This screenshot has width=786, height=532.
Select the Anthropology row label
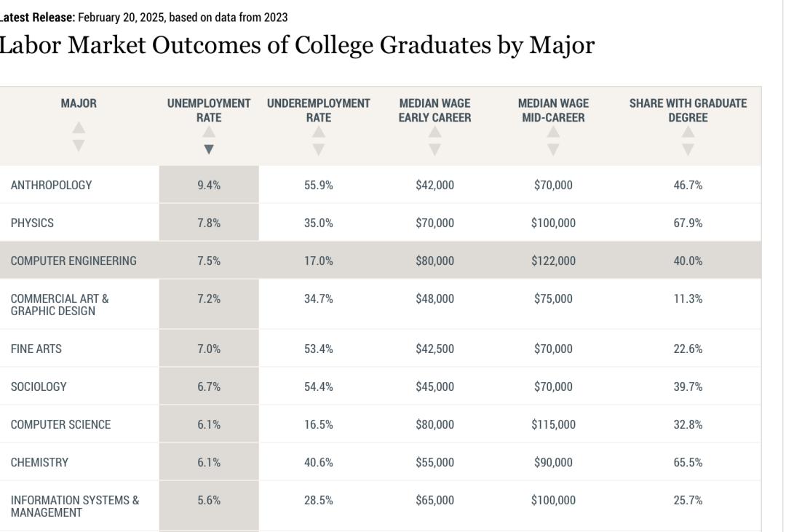(51, 186)
